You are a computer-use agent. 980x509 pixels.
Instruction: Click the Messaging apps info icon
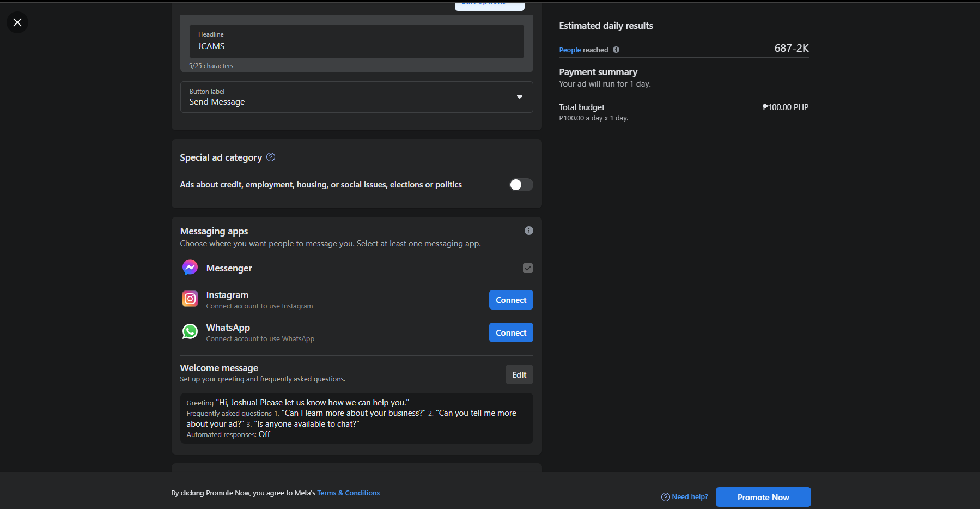[528, 231]
